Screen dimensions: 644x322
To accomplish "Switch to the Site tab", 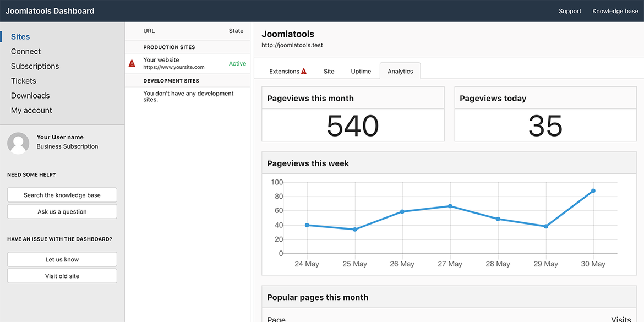I will pos(329,71).
